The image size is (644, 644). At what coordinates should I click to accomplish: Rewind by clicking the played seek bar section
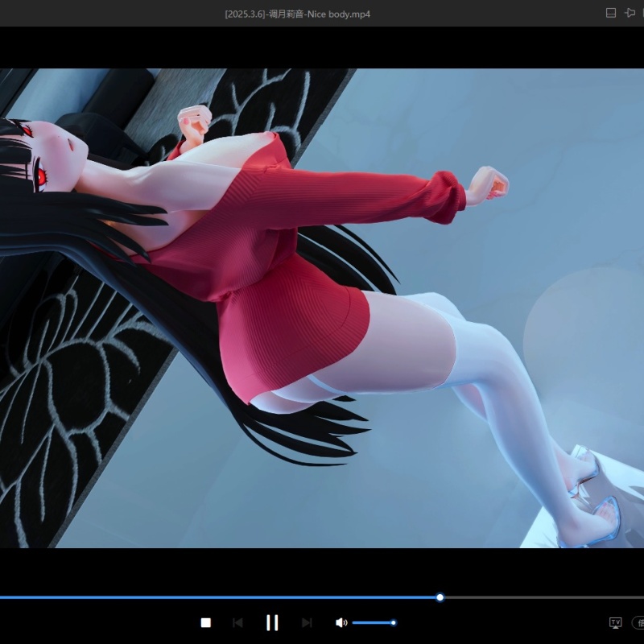[217, 597]
